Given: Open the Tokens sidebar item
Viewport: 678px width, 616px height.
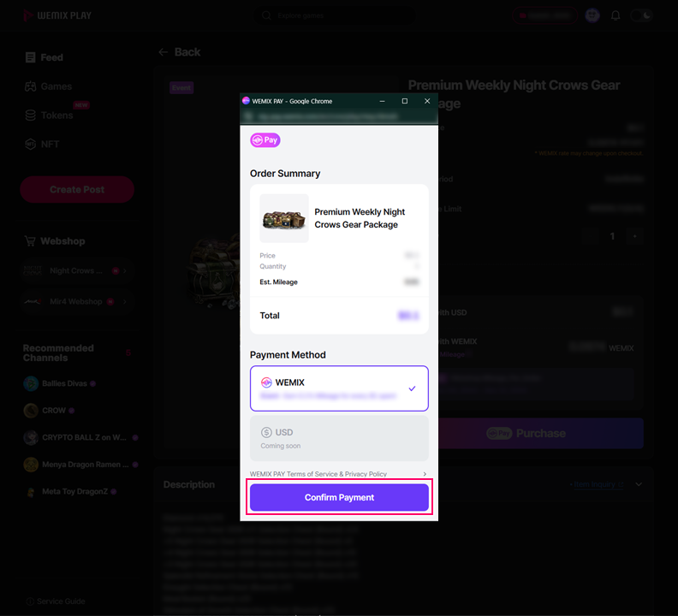Looking at the screenshot, I should pos(49,115).
